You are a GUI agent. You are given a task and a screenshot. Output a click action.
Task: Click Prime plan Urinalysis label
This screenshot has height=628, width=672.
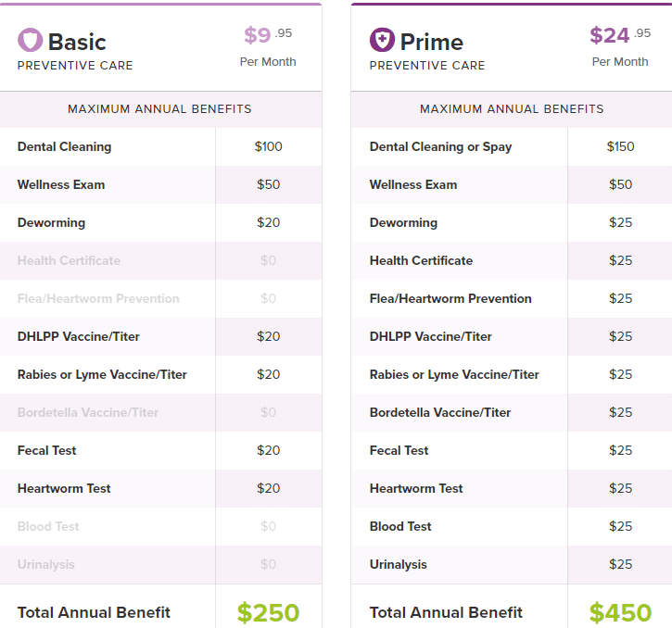tap(398, 564)
